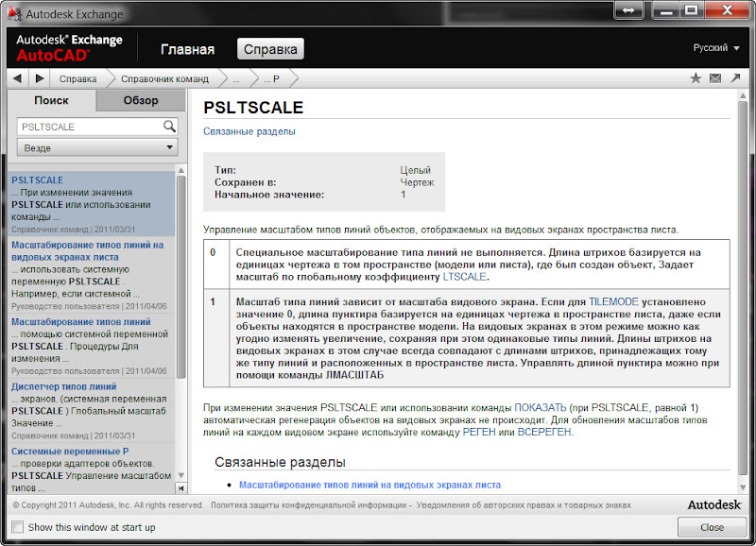Screen dimensions: 756x546
Task: Open 'Диспетчер типов линий' search result
Action: pyautogui.click(x=63, y=386)
